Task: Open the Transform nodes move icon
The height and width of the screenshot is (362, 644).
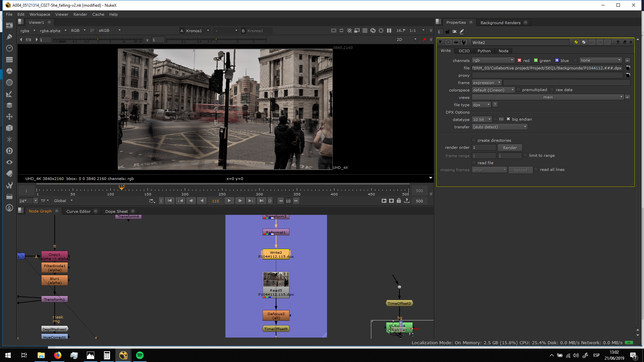Action: (9, 117)
